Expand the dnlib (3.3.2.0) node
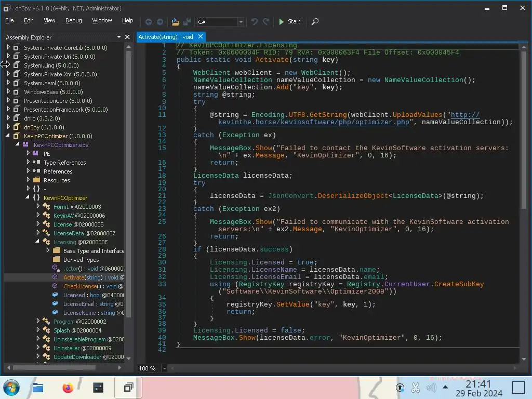Image resolution: width=532 pixels, height=399 pixels. (8, 118)
